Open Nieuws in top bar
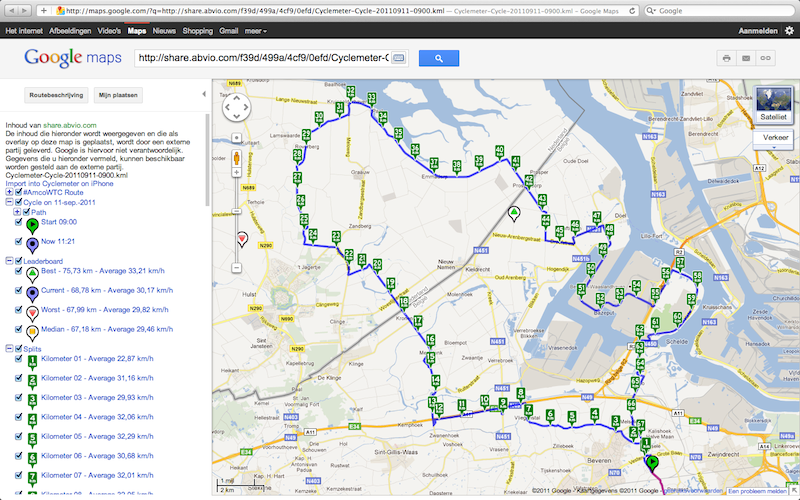 pyautogui.click(x=164, y=31)
